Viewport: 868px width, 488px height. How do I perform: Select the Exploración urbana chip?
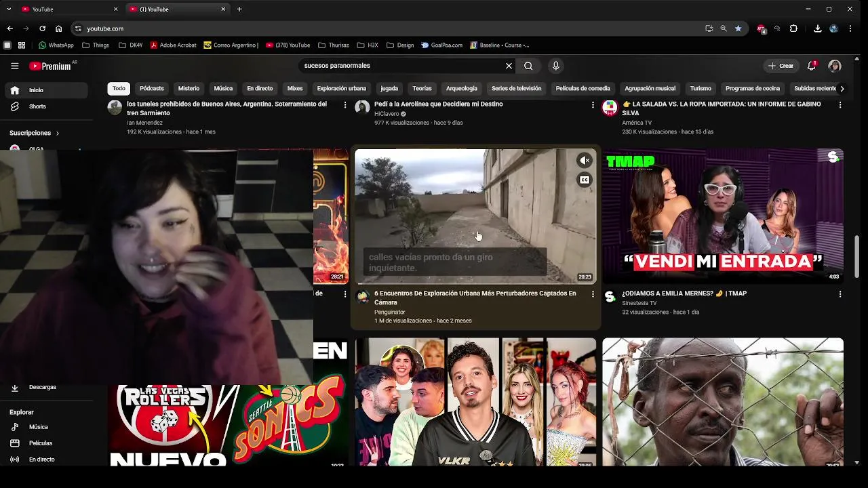coord(342,89)
